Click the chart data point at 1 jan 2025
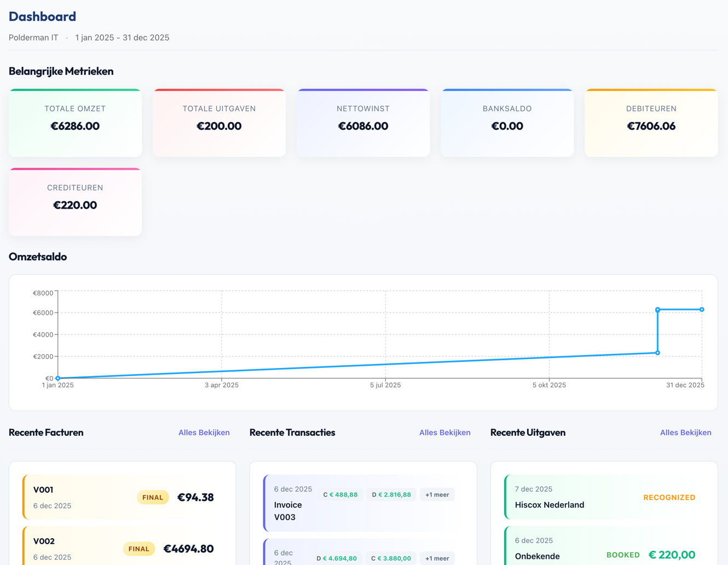 click(58, 378)
